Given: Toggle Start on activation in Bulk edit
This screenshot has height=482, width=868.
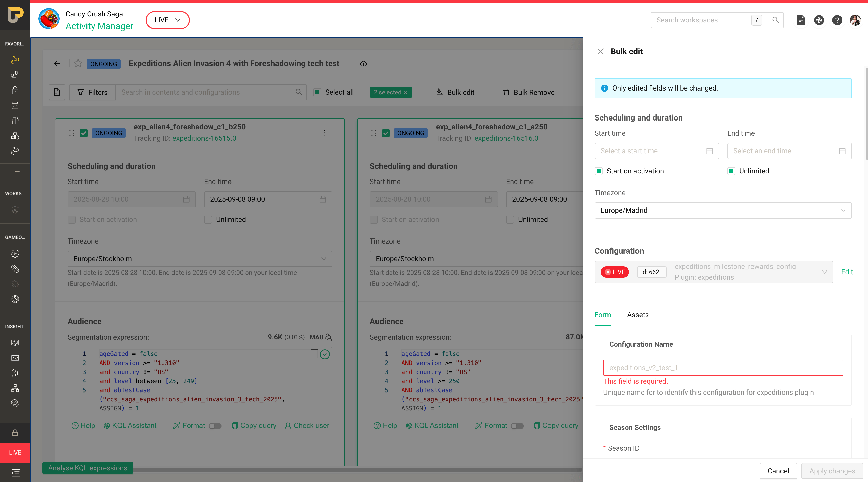Looking at the screenshot, I should [599, 171].
